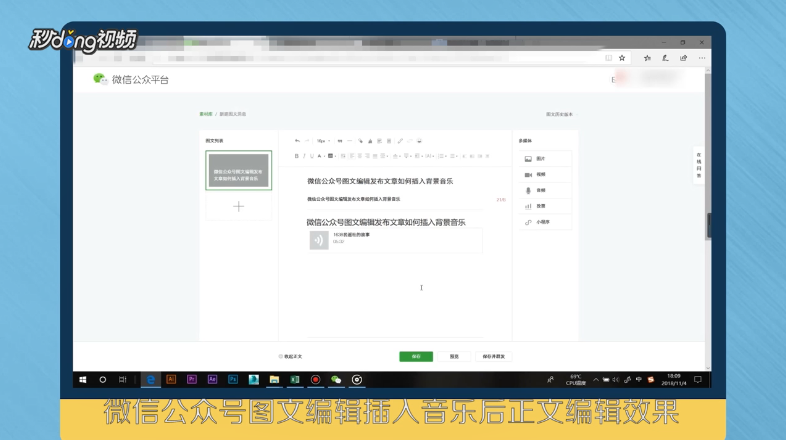Image resolution: width=786 pixels, height=440 pixels.
Task: Insert a poll via 投票 option
Action: (545, 206)
